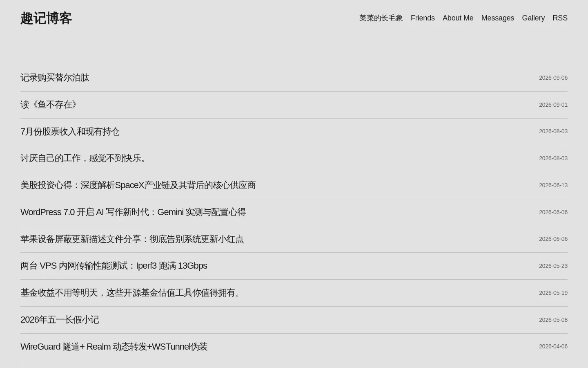Image resolution: width=588 pixels, height=368 pixels.
Task: Click the date 2026-04-06
Action: tap(553, 346)
